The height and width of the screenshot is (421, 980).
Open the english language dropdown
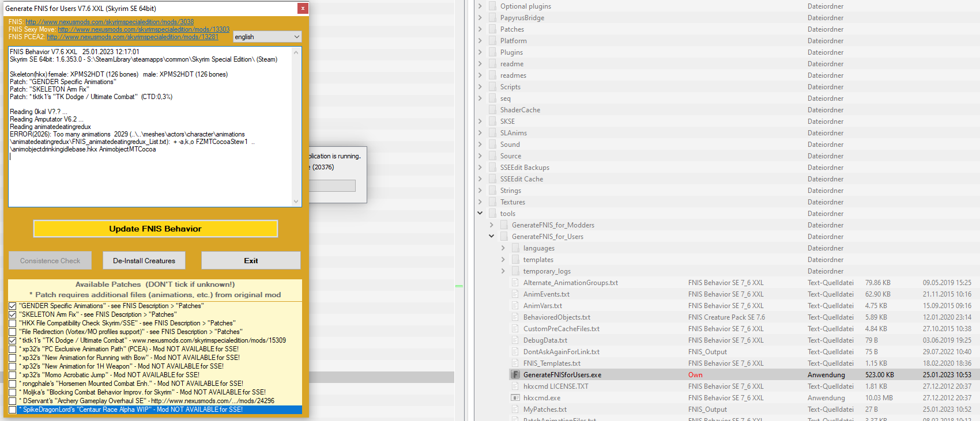pyautogui.click(x=267, y=37)
